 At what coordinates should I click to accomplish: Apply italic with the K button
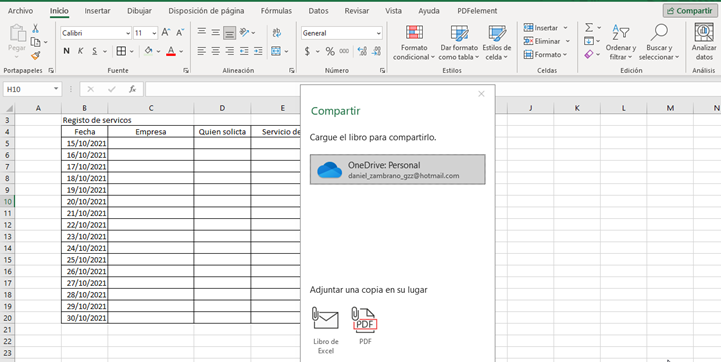point(80,51)
